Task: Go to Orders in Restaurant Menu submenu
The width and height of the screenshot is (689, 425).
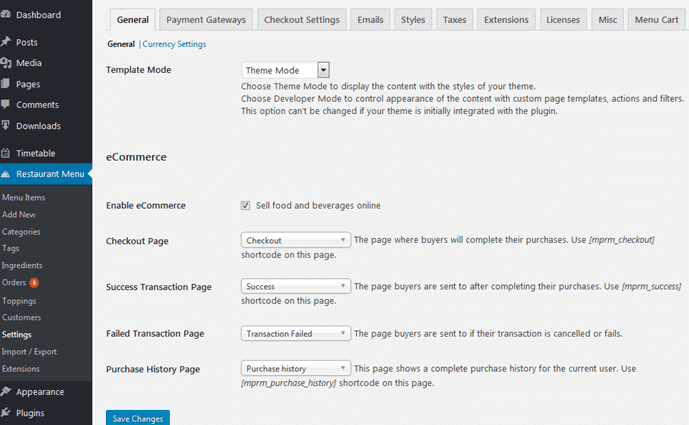Action: point(15,282)
